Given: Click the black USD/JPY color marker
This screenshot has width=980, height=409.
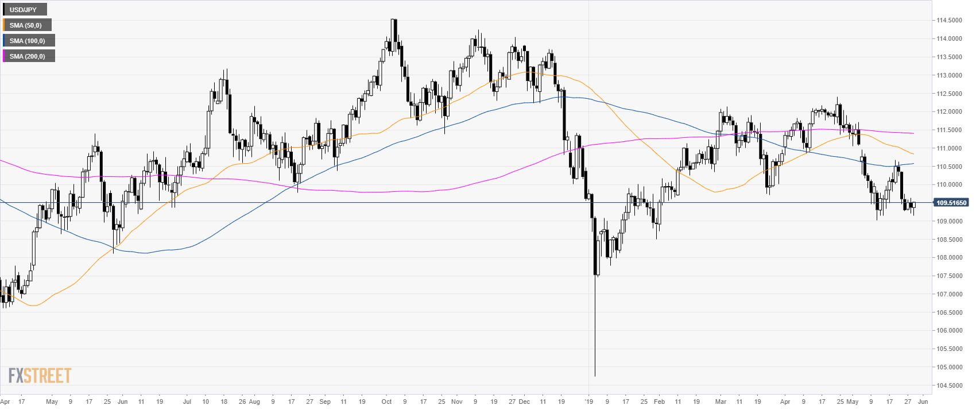Looking at the screenshot, I should click(4, 10).
